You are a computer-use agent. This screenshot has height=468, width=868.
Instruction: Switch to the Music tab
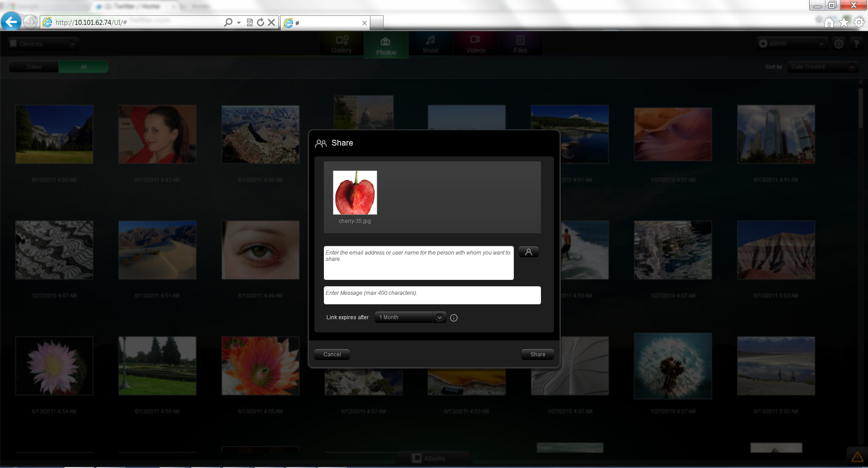point(431,44)
